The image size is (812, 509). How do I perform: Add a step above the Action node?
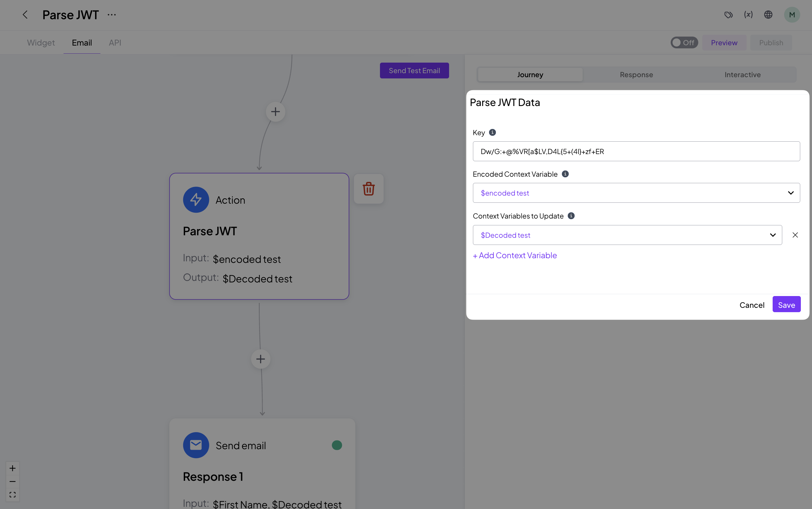(276, 112)
